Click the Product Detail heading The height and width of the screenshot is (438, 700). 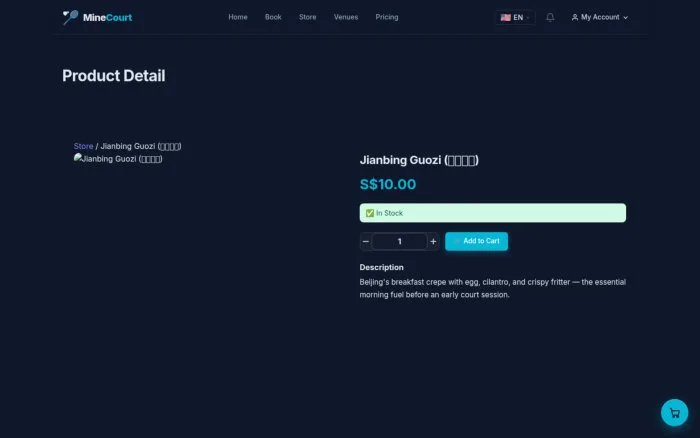tap(113, 76)
